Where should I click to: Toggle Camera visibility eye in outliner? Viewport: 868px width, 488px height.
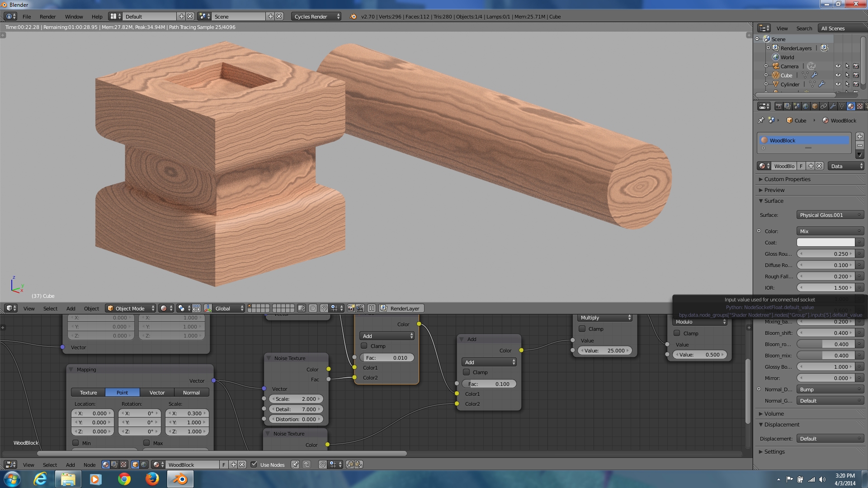point(838,66)
